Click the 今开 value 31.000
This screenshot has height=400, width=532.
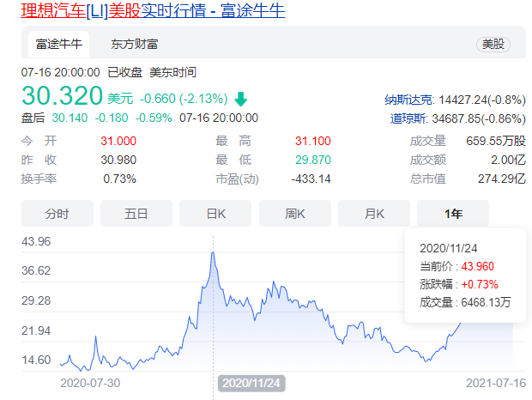pos(118,141)
